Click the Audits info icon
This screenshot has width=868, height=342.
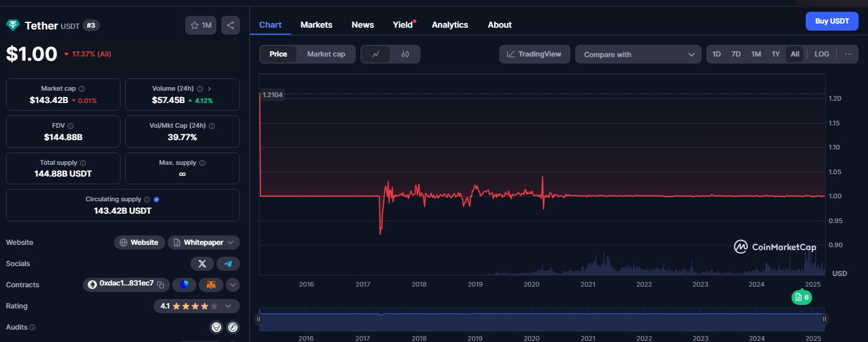click(32, 327)
